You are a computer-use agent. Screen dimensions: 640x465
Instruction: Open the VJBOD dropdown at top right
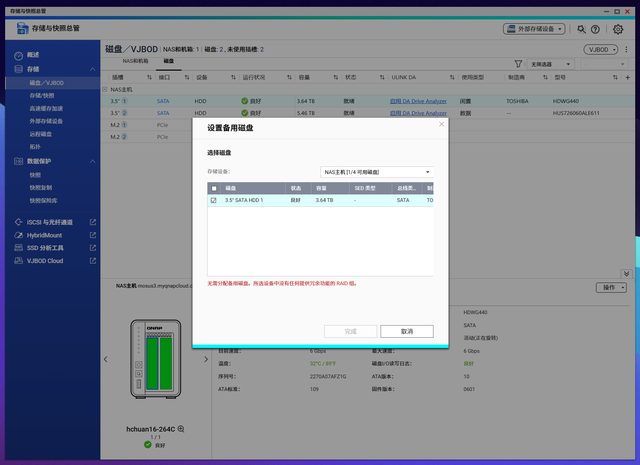(x=600, y=48)
